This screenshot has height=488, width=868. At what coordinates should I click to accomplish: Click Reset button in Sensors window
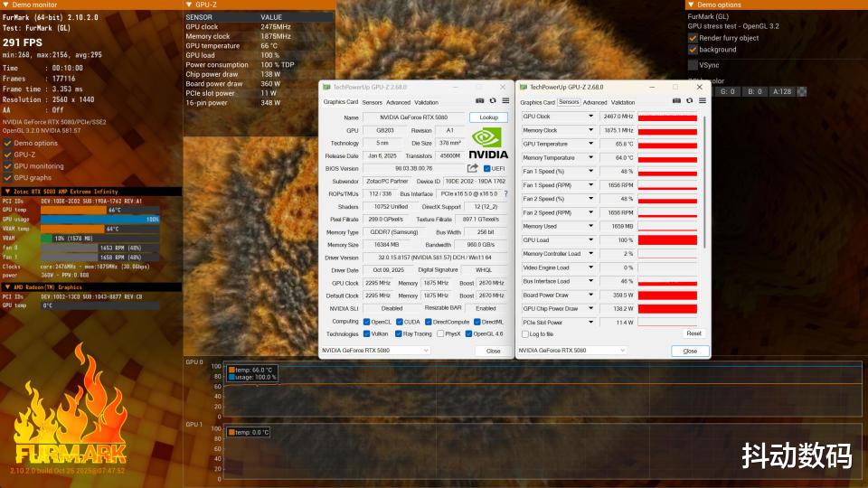coord(693,333)
